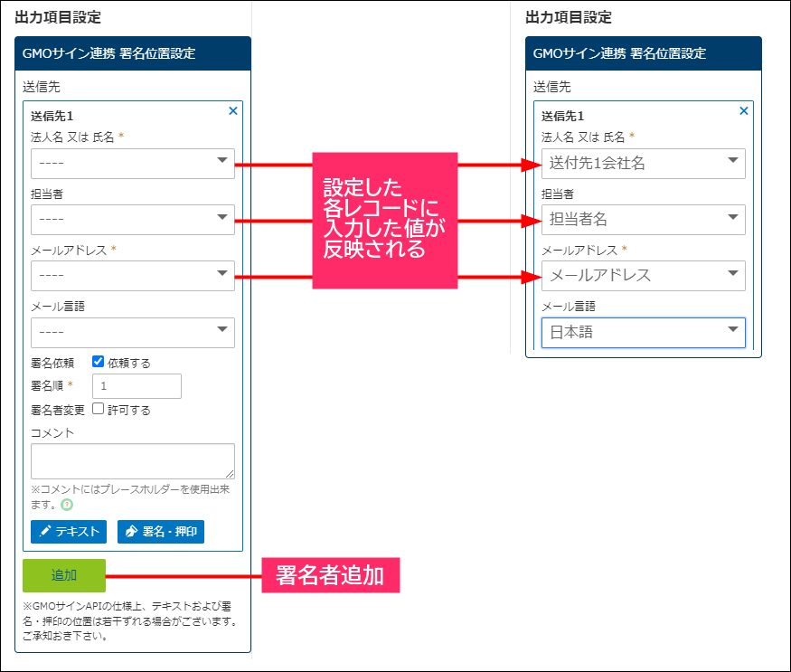Enable the 許可する checkbox for 署名者変更
Screen dimensions: 791x672
click(99, 409)
